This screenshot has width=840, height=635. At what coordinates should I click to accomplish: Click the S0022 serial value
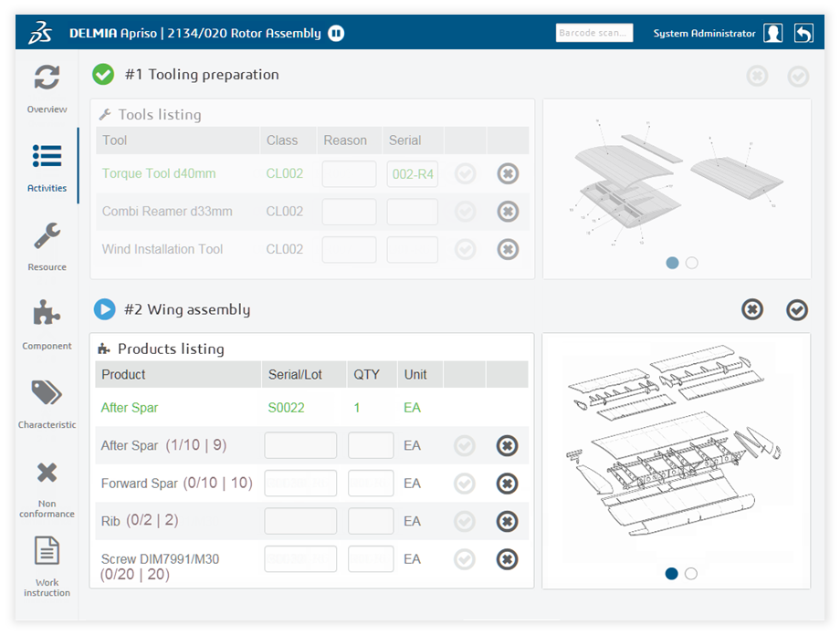click(286, 408)
